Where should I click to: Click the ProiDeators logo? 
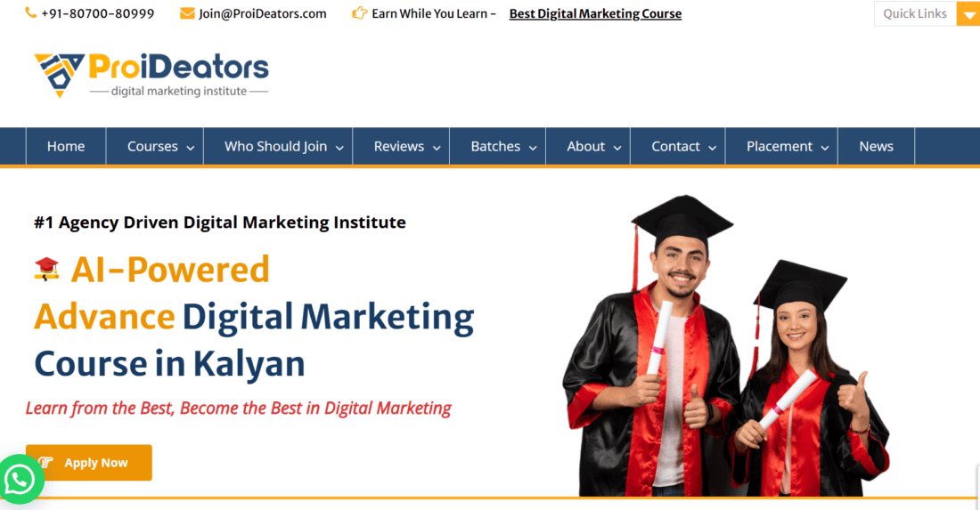tap(151, 76)
